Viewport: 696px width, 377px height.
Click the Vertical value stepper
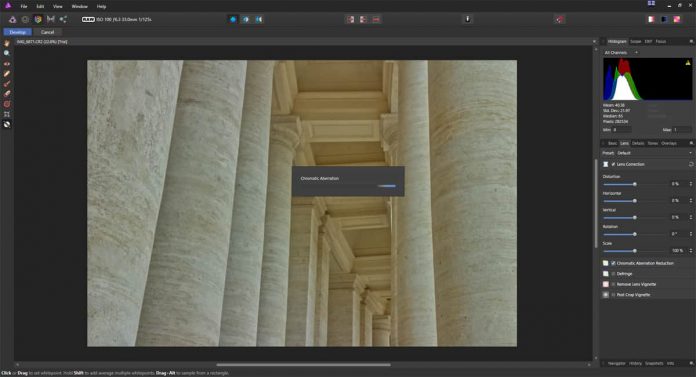(690, 218)
